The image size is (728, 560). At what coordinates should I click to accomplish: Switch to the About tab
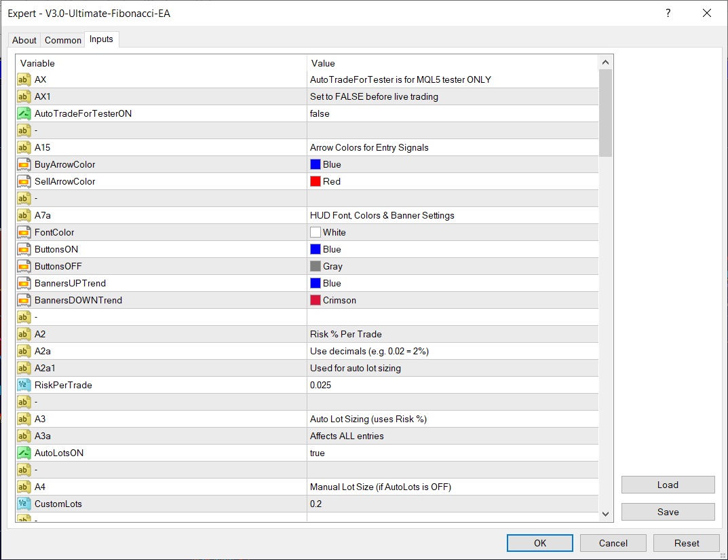coord(24,40)
